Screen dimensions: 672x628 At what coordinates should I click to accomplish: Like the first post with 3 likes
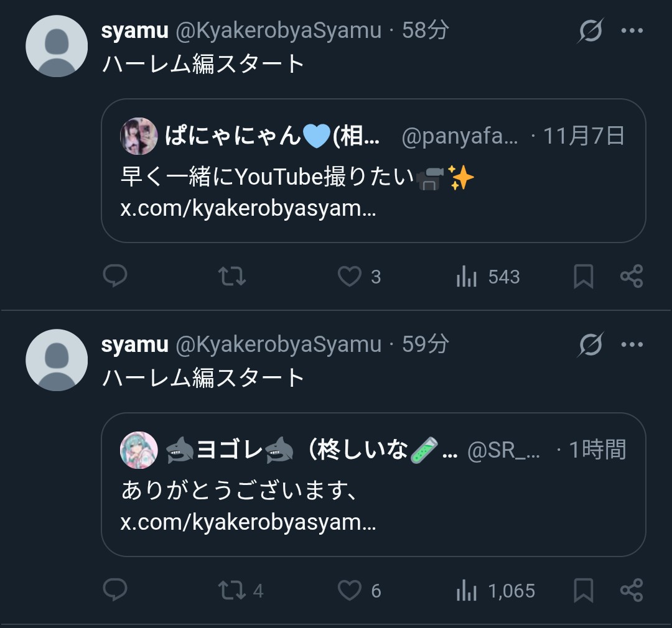click(x=350, y=276)
